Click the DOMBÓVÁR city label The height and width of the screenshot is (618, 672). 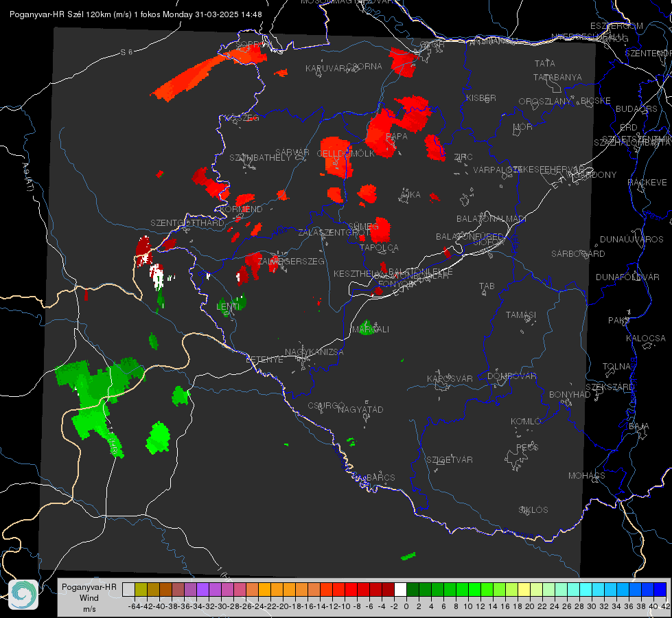511,376
